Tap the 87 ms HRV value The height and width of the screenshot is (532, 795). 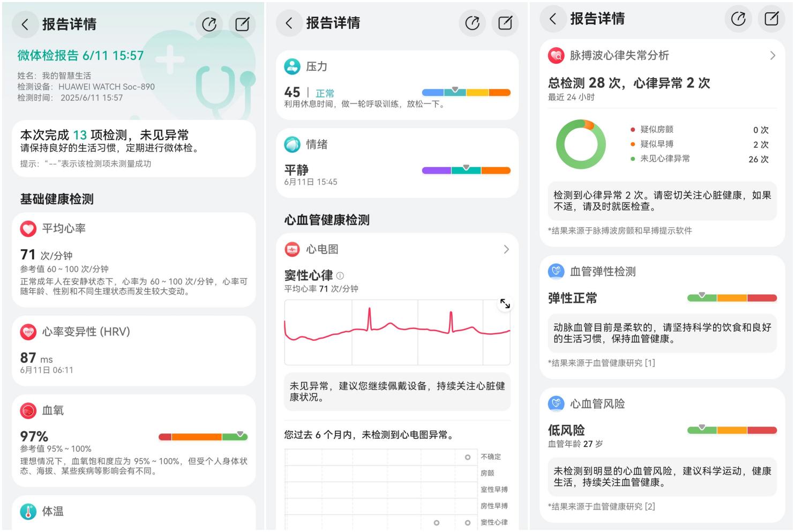(36, 358)
